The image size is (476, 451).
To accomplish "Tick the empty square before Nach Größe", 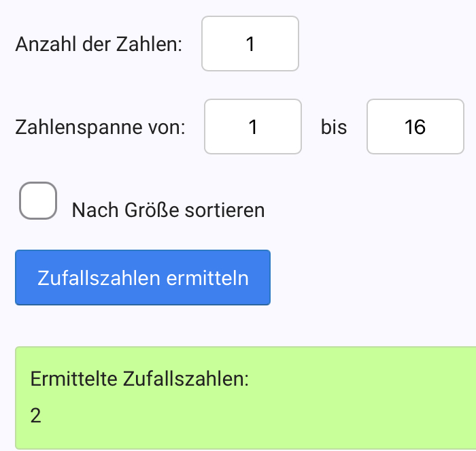I will [38, 201].
